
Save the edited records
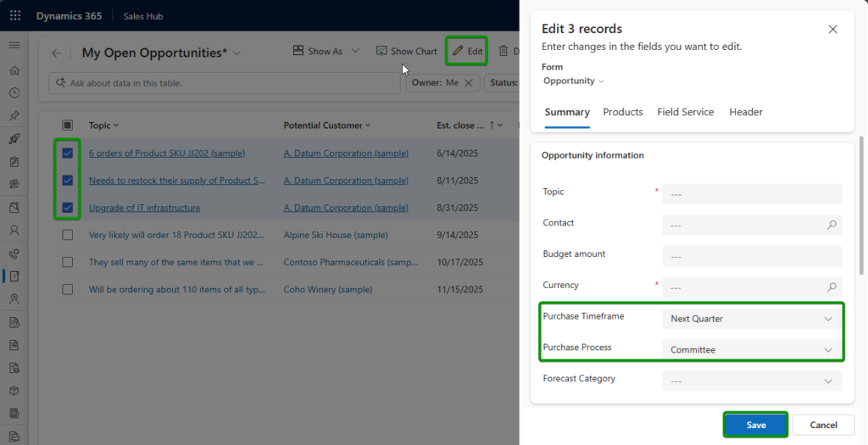click(x=755, y=425)
